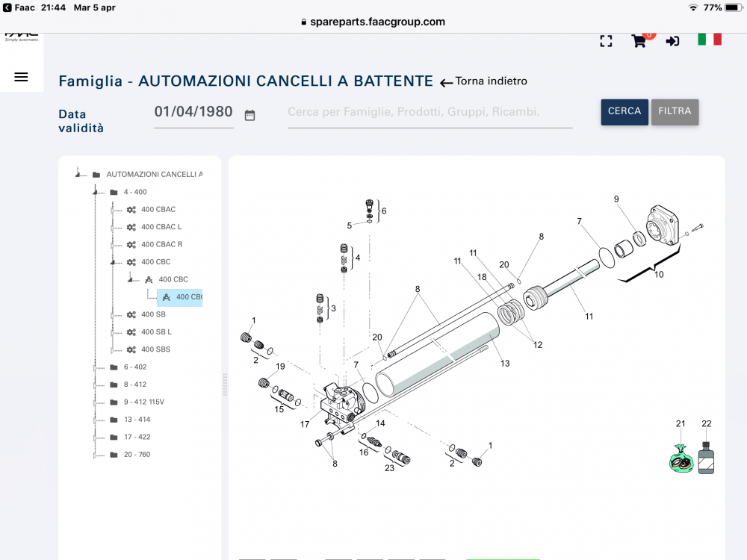Image resolution: width=747 pixels, height=560 pixels.
Task: Go back with Torna indietro
Action: [484, 81]
